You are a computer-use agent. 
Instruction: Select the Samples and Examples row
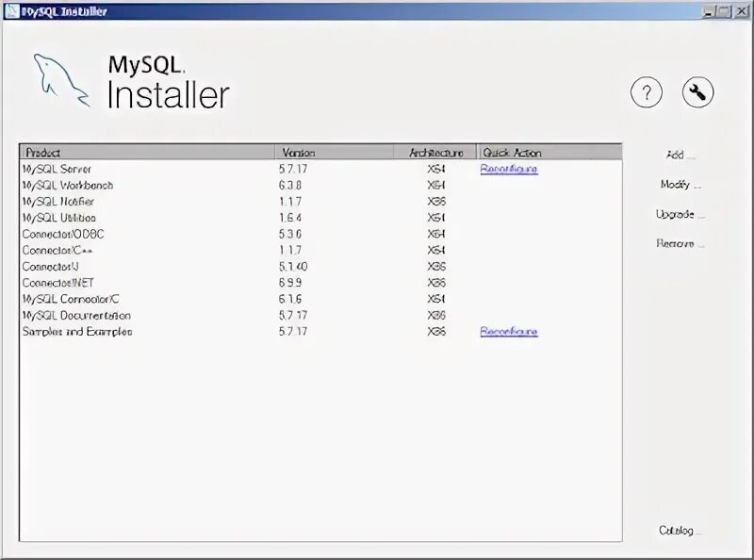(x=320, y=332)
